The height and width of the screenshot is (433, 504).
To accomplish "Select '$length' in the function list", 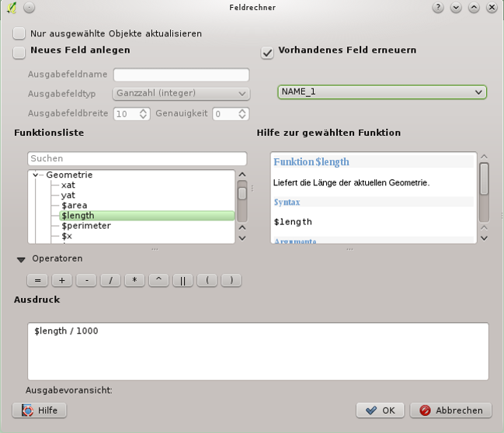I will tap(147, 216).
